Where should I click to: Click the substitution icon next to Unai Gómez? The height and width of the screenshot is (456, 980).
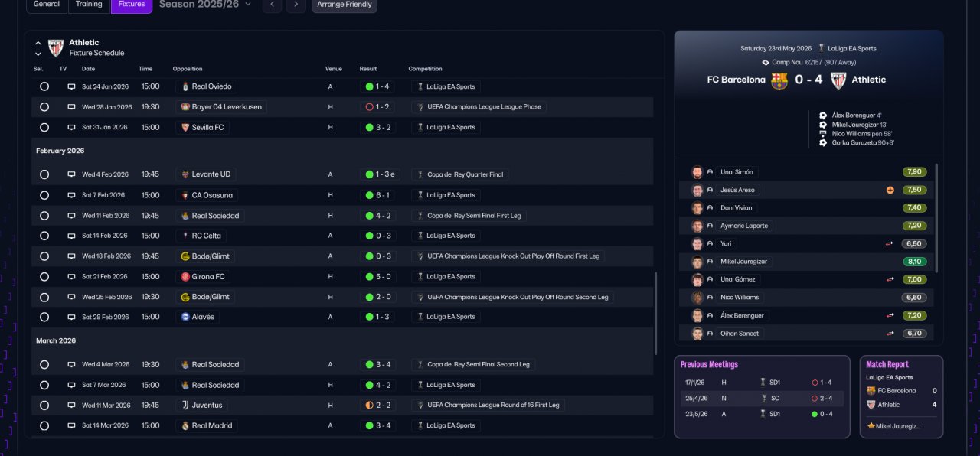click(x=890, y=279)
